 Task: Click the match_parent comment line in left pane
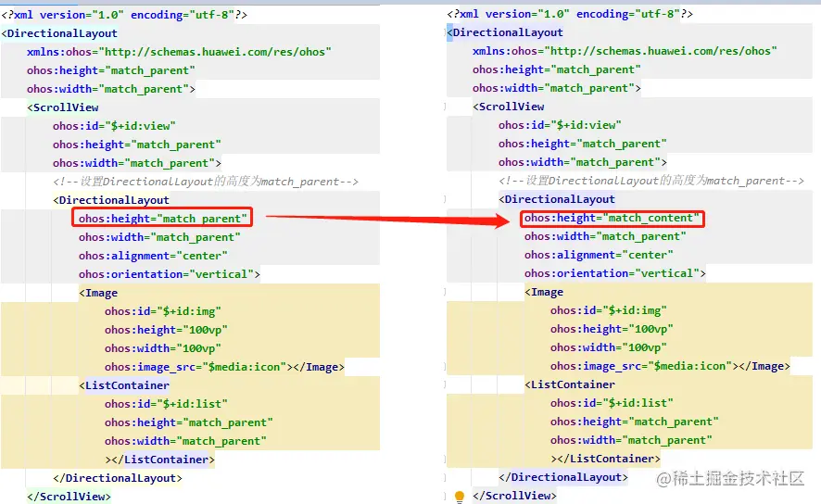pos(206,182)
